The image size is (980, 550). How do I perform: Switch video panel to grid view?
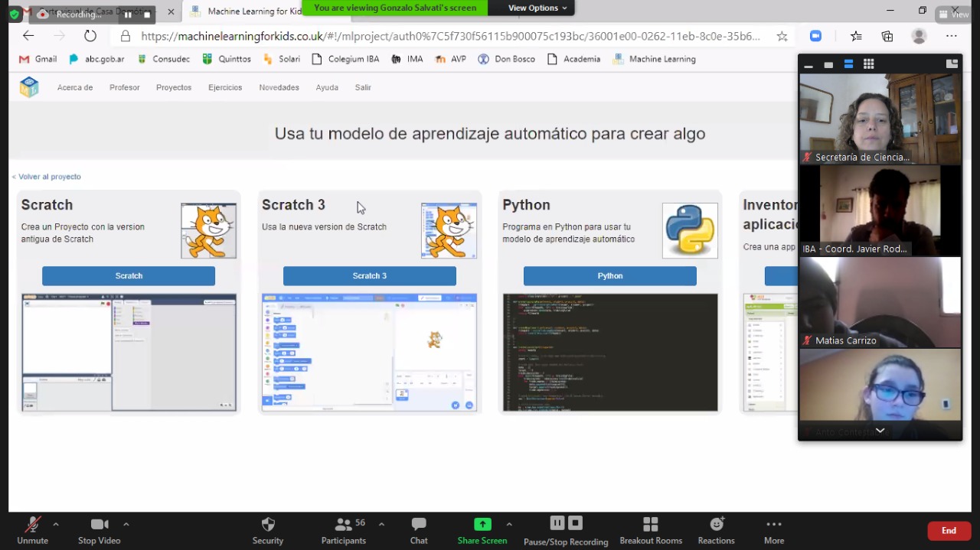click(x=868, y=64)
